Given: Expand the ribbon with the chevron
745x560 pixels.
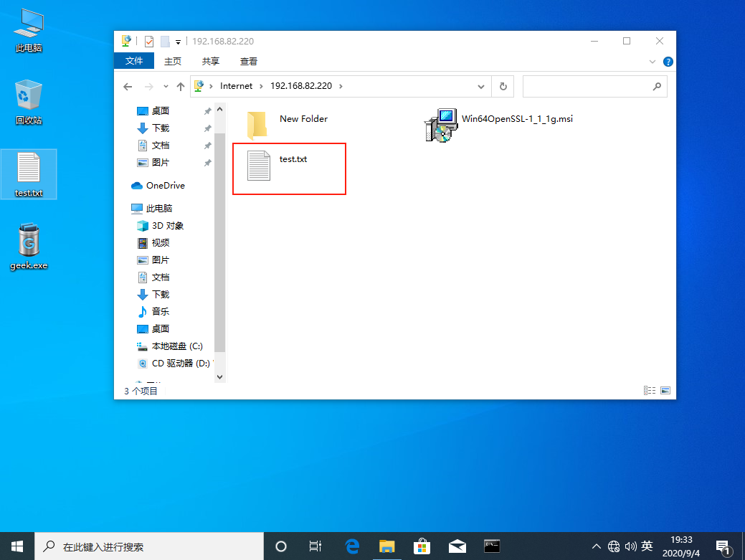Looking at the screenshot, I should 653,62.
